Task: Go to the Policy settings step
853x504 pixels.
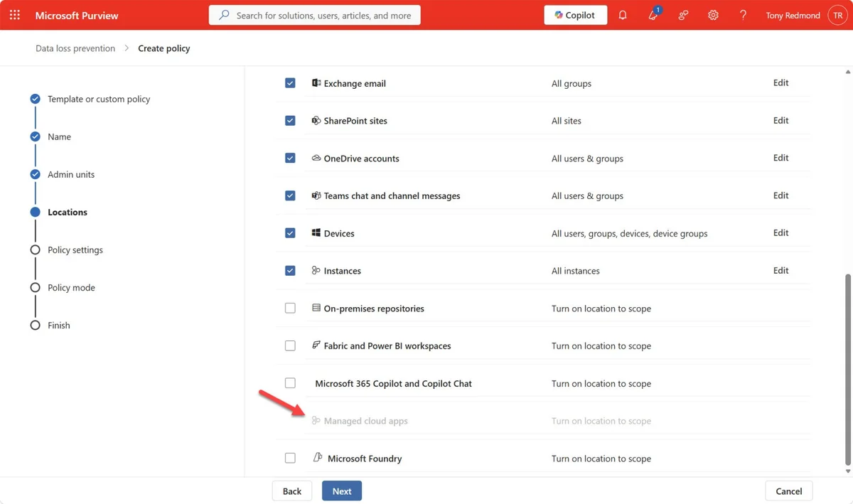Action: (75, 250)
